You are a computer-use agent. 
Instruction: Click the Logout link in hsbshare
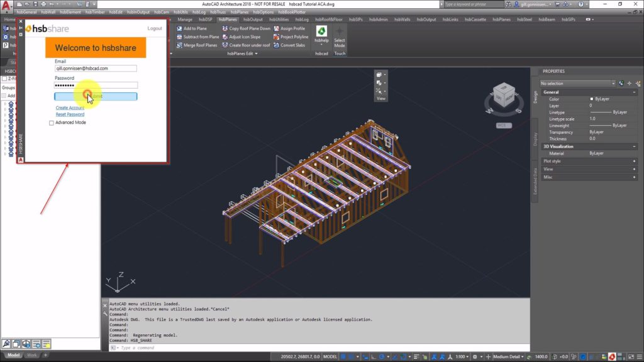point(155,28)
